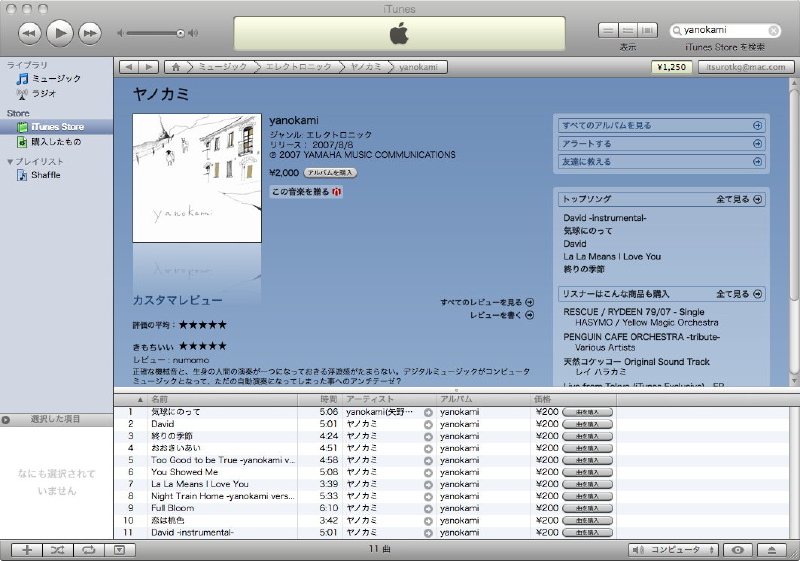Click the search field containing yanokami
Viewport: 800px width, 561px height.
[x=724, y=31]
